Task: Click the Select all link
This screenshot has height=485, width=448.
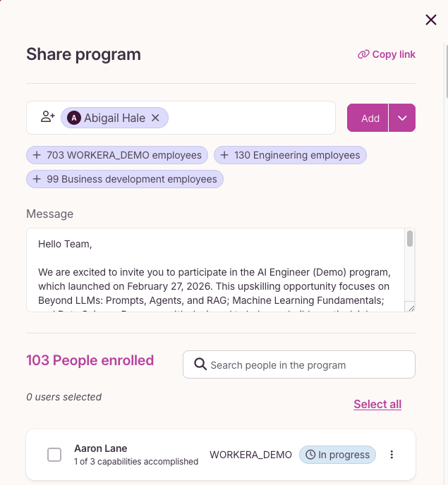Action: tap(377, 404)
